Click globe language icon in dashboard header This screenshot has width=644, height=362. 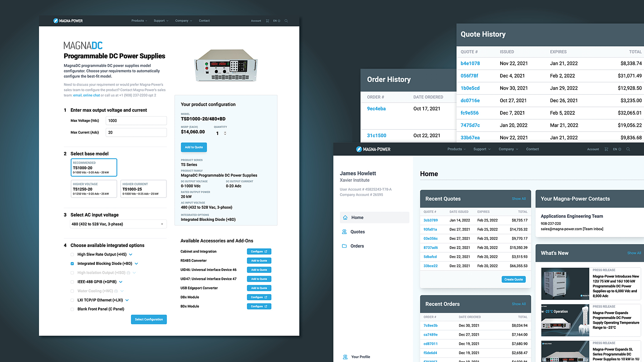click(x=620, y=149)
